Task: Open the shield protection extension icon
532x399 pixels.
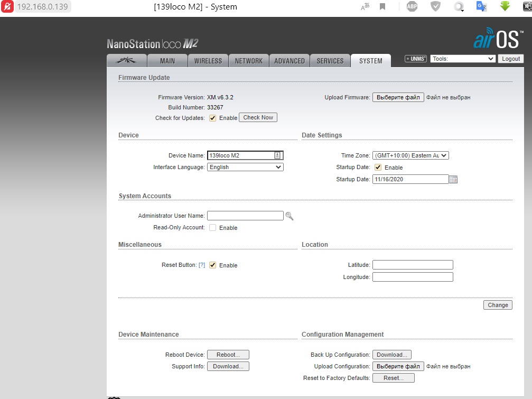Action: point(435,6)
